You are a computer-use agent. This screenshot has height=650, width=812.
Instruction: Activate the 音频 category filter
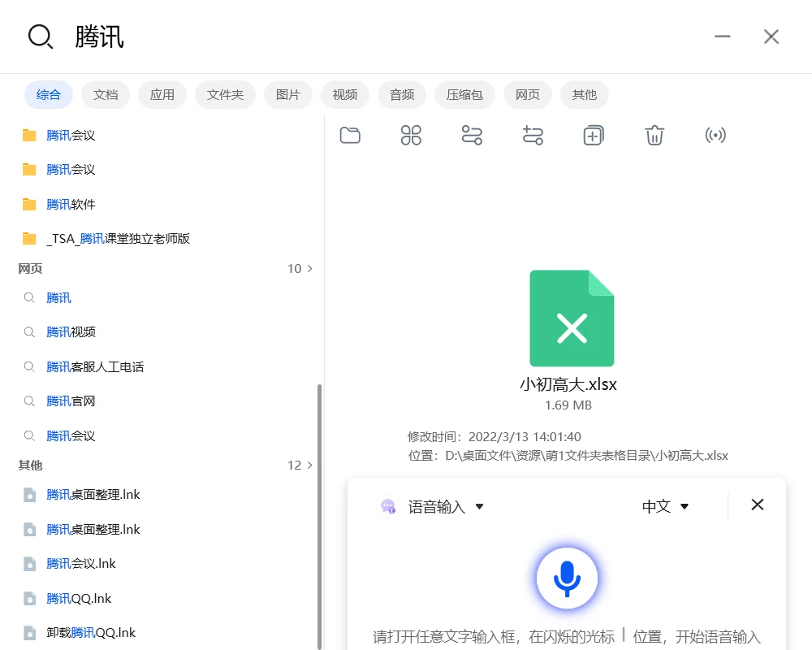tap(402, 94)
